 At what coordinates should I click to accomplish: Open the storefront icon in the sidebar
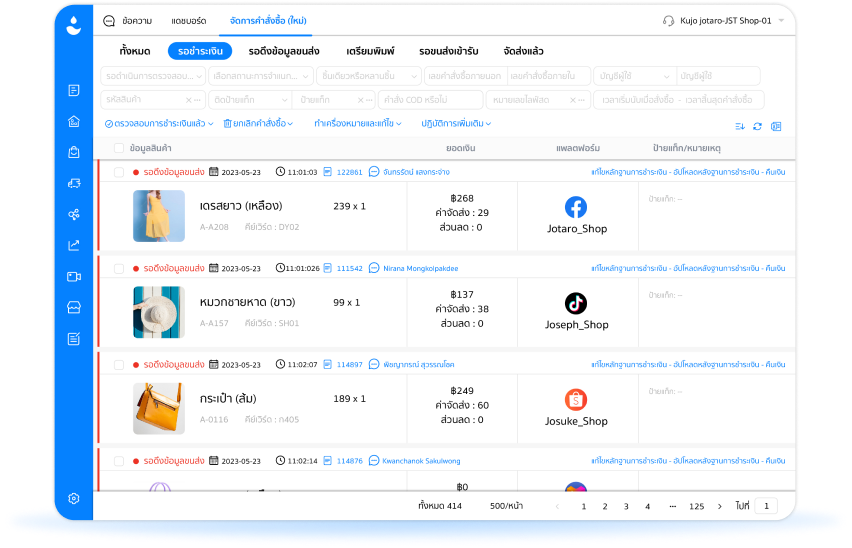point(74,307)
